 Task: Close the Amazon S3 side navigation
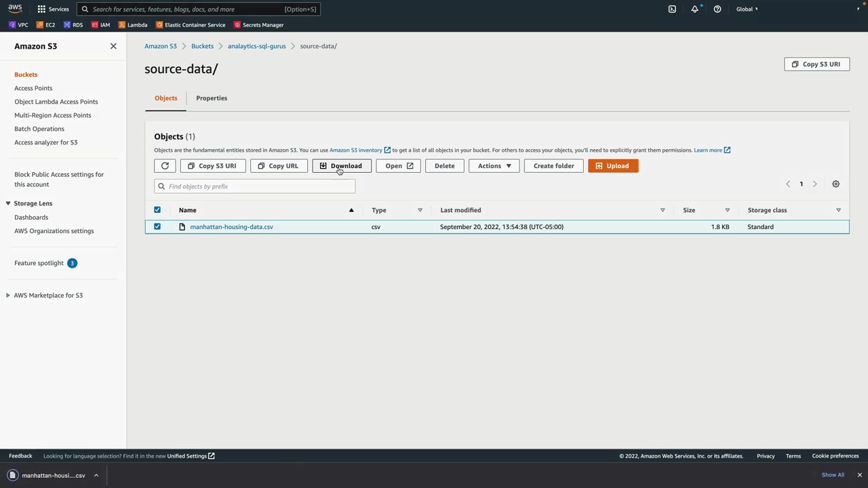[113, 46]
